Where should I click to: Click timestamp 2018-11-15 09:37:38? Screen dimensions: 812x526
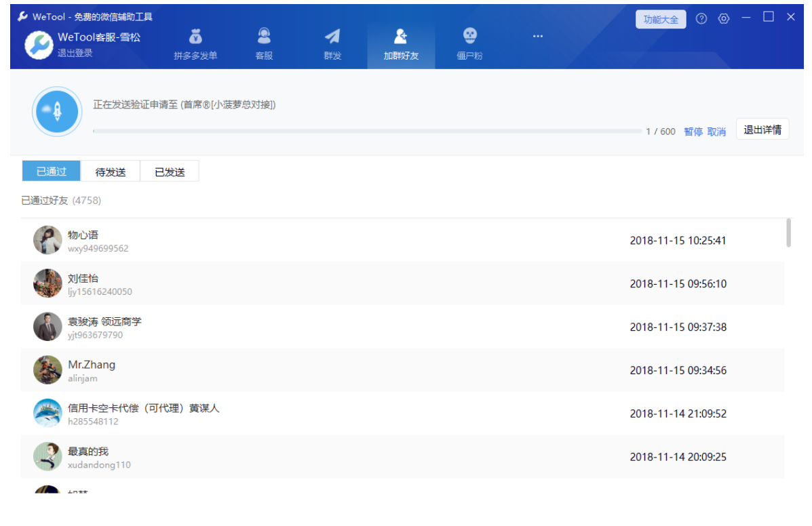click(678, 327)
